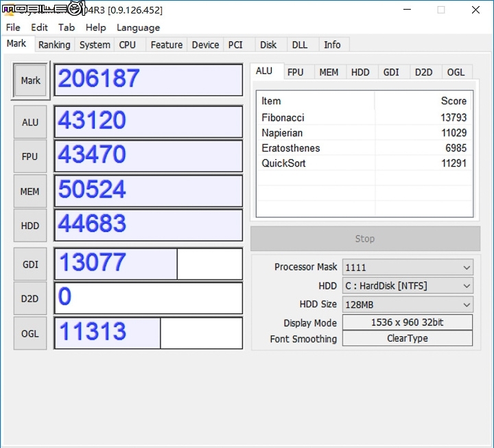
Task: Click the D2D score field showing 0
Action: 148,298
